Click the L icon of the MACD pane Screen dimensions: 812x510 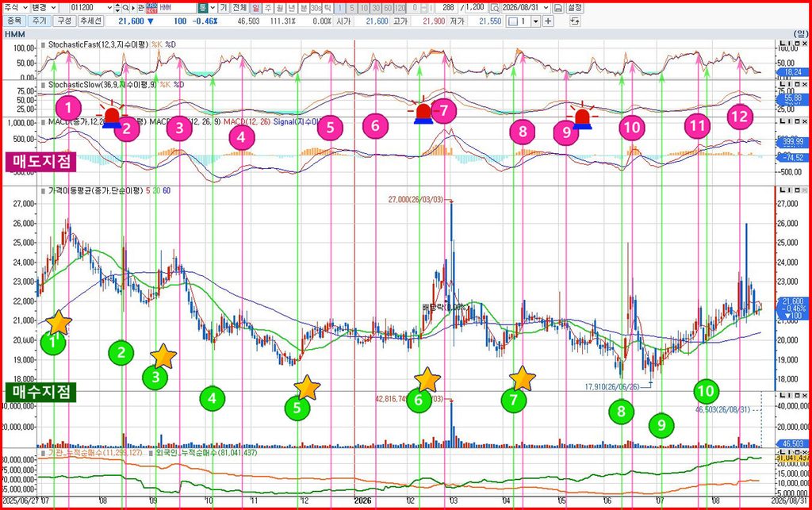pos(783,121)
